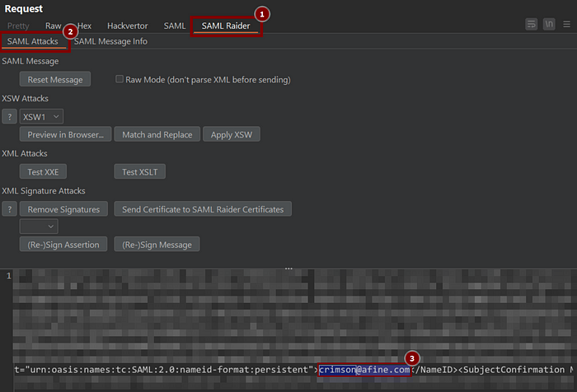Open XSW Attacks help question mark
This screenshot has height=392, width=577.
click(10, 117)
